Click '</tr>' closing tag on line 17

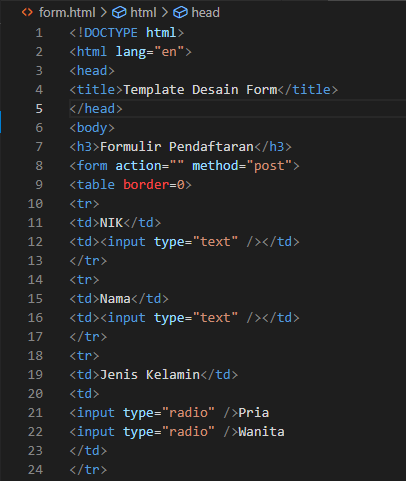coord(88,337)
